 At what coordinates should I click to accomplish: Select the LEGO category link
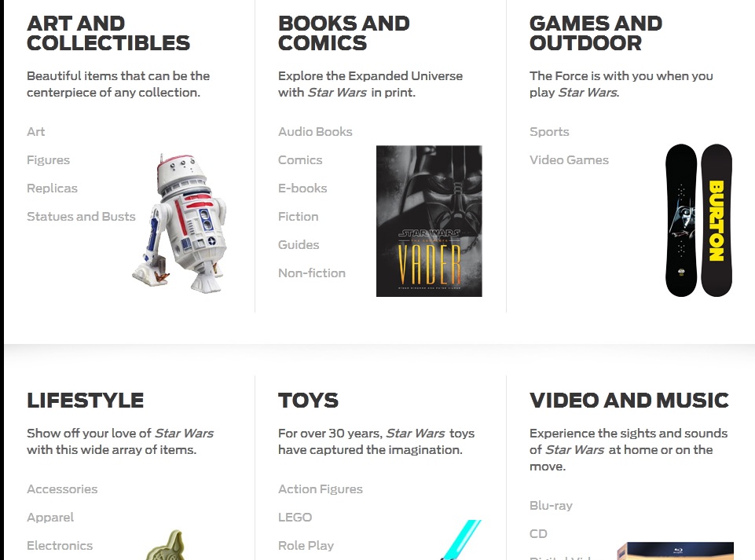[x=295, y=518]
